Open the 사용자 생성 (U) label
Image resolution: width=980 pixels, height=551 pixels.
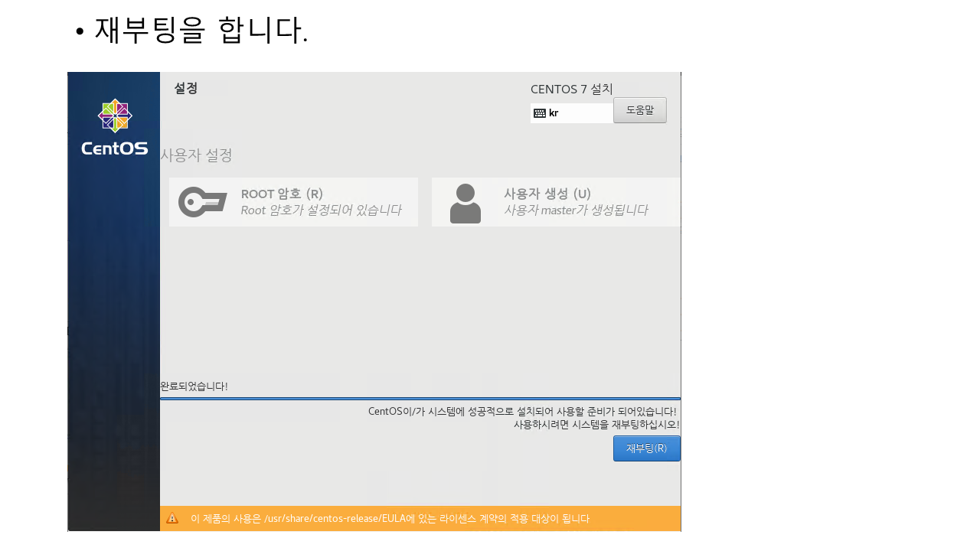pyautogui.click(x=547, y=194)
